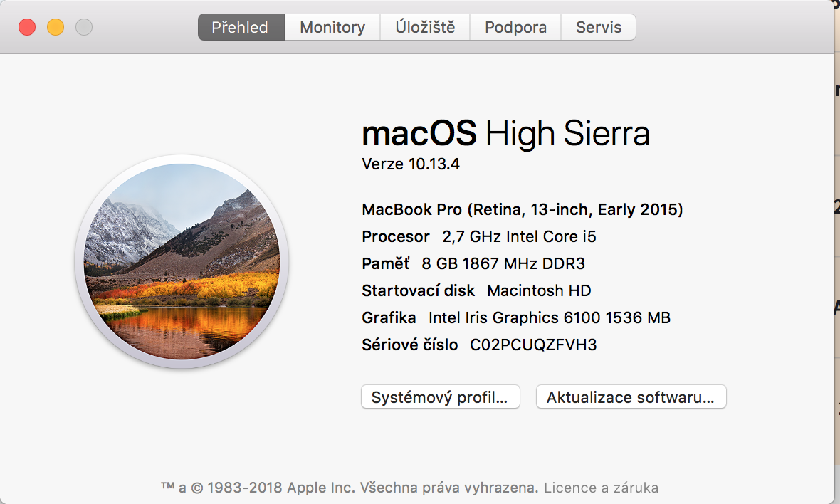Click the gray disabled zoom window button
Image resolution: width=840 pixels, height=504 pixels.
point(84,28)
